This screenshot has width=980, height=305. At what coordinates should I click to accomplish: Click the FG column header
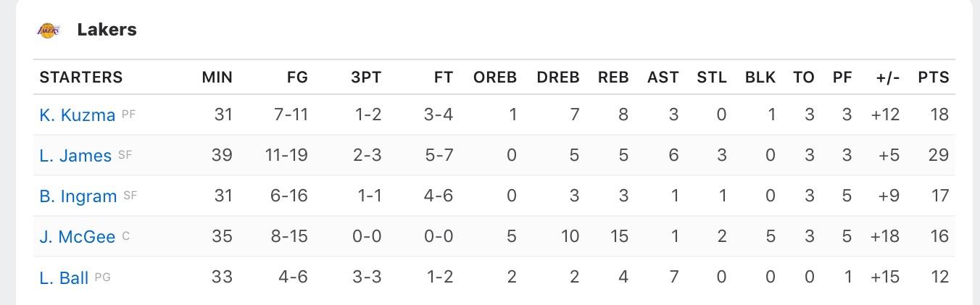point(297,78)
